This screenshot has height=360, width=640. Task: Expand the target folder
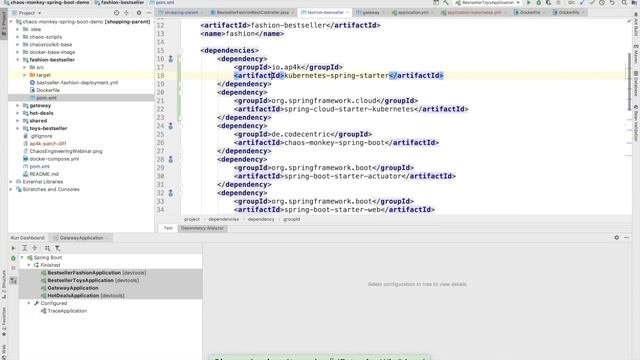(24, 75)
